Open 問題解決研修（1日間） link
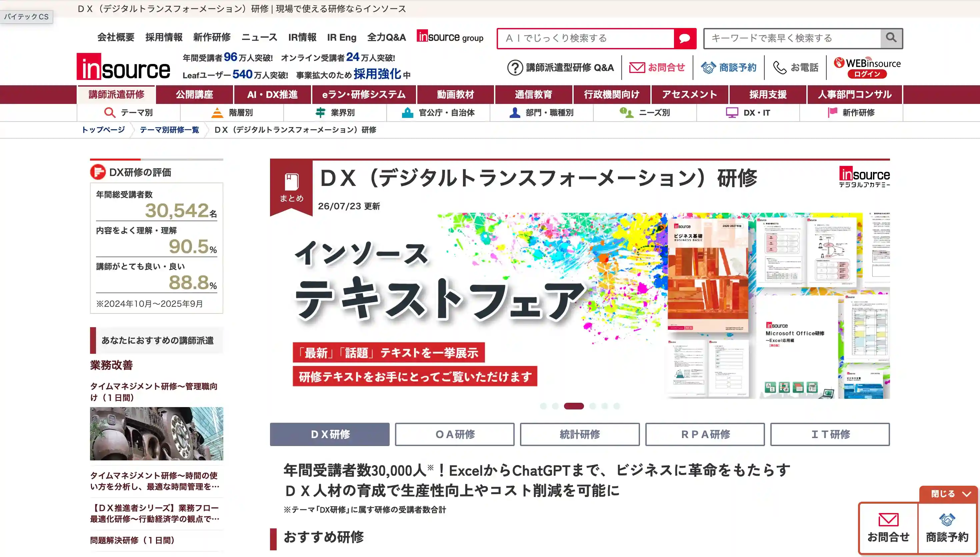The height and width of the screenshot is (557, 980). coord(132,540)
